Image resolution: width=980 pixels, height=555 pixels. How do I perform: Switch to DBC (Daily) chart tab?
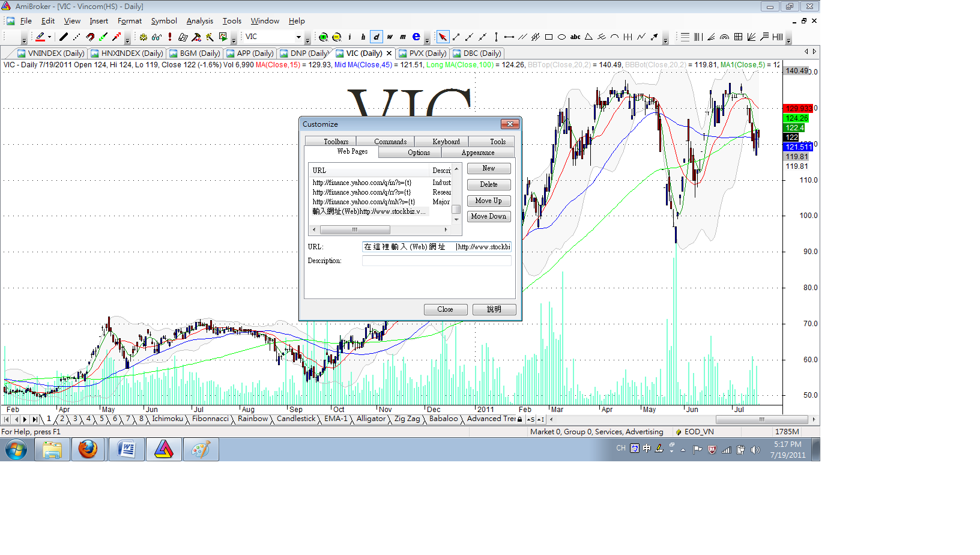[x=477, y=53]
